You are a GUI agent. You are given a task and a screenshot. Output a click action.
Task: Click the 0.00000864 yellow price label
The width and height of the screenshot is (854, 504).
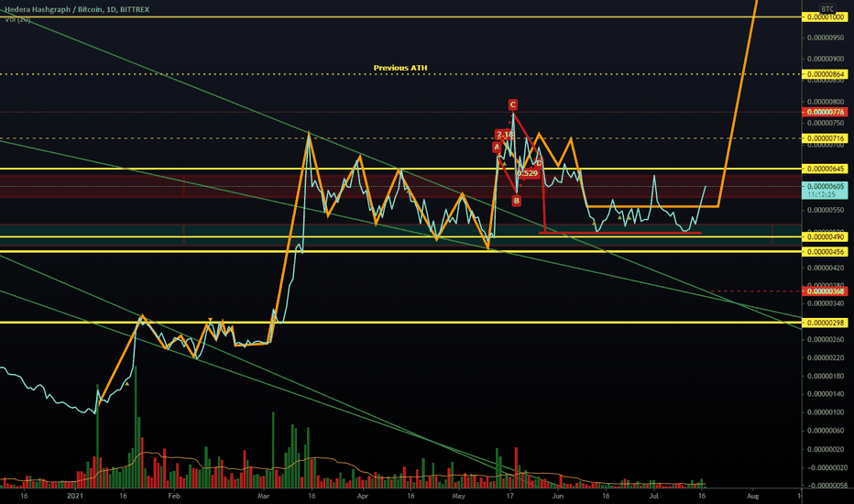click(825, 74)
